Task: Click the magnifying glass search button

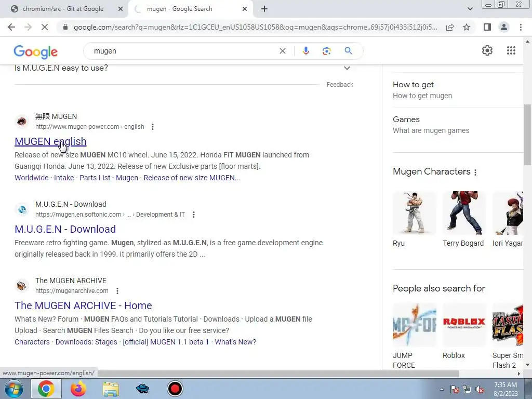Action: click(348, 51)
